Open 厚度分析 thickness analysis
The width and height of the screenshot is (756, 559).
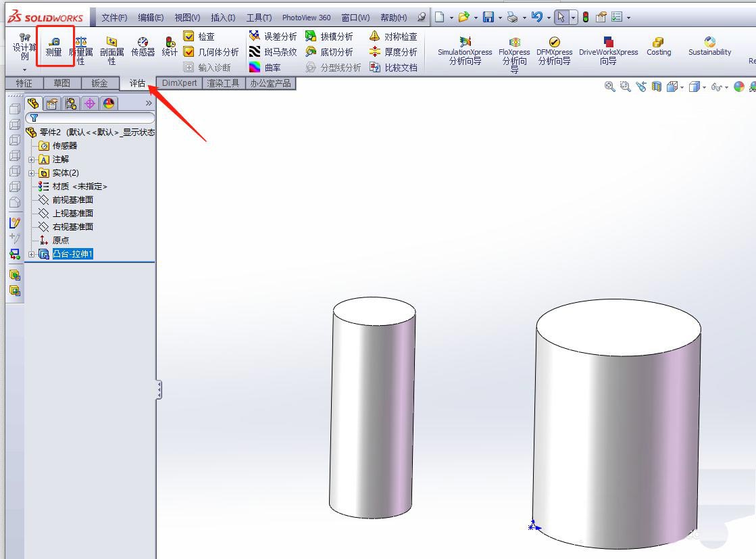(393, 51)
